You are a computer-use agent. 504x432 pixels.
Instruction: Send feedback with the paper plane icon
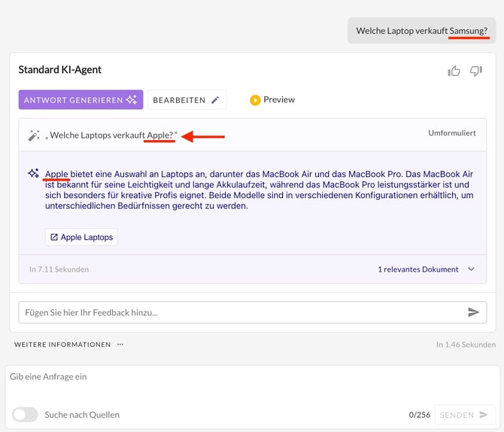473,312
